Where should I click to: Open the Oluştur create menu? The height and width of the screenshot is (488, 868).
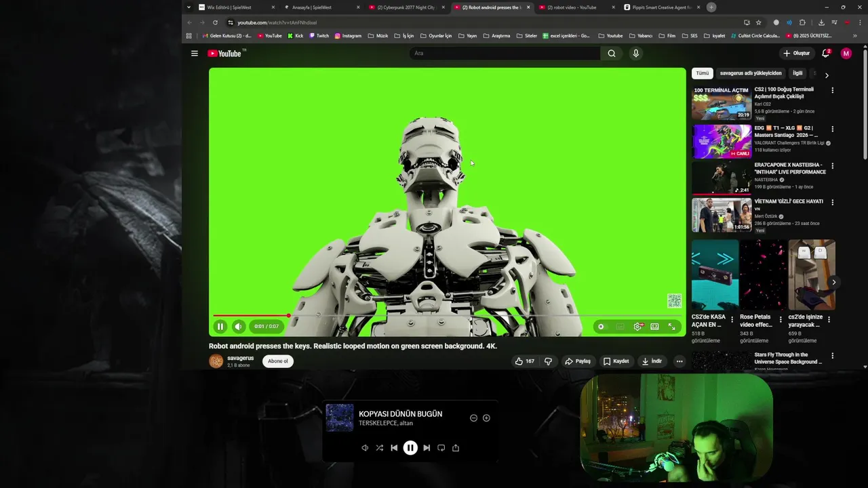(797, 54)
